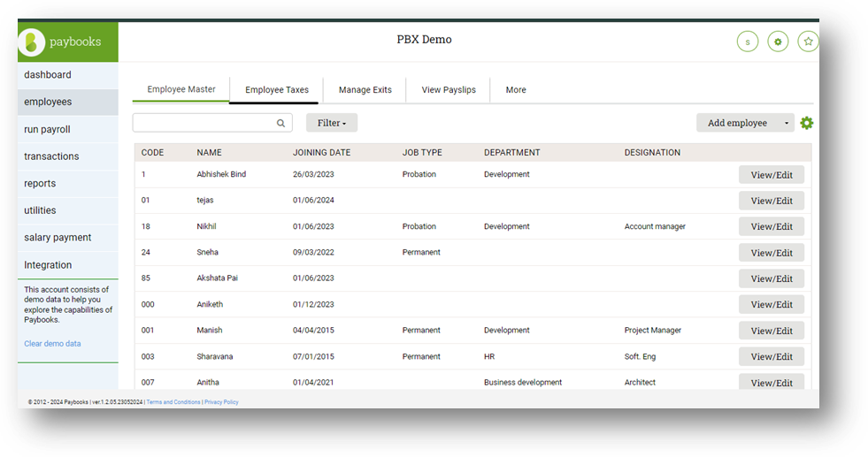Select employees in sidebar
Viewport: 868px width, 457px height.
point(67,102)
